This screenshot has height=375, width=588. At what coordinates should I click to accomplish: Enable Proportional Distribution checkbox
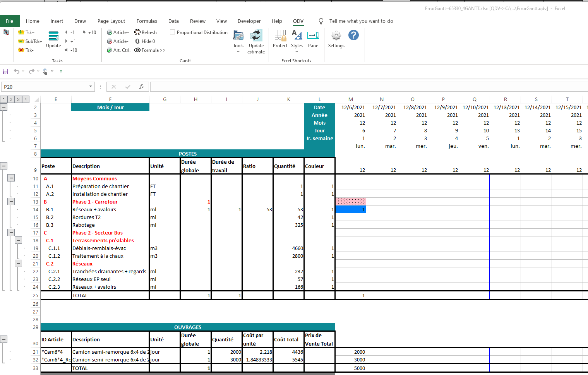click(x=173, y=33)
